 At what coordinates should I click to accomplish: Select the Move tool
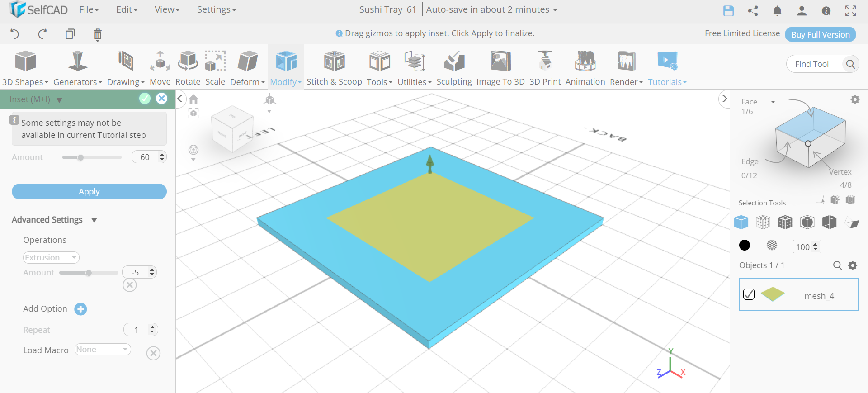[x=160, y=68]
